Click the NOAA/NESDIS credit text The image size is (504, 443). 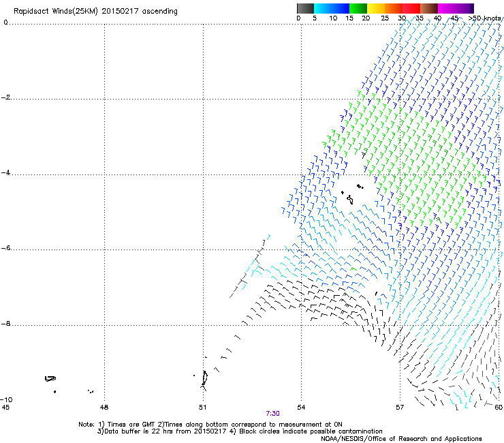pos(401,439)
